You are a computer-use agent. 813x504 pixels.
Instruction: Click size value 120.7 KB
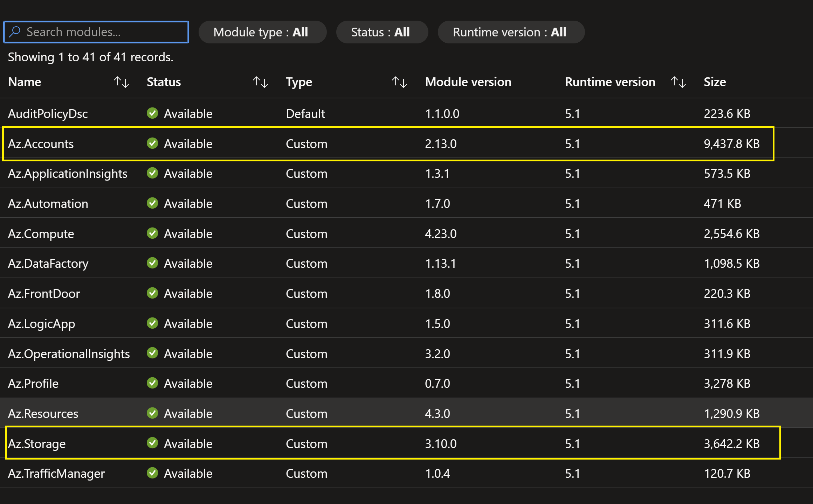click(x=727, y=474)
